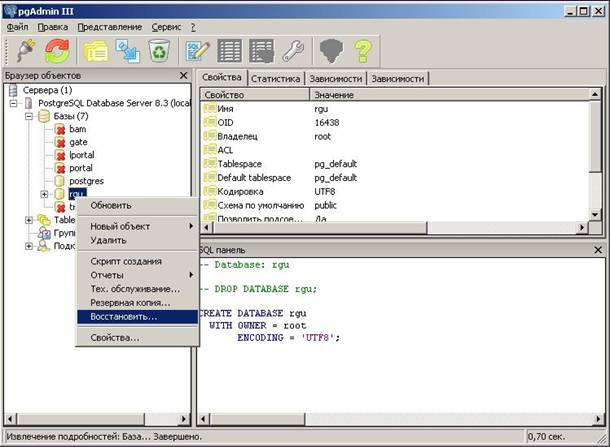The width and height of the screenshot is (610, 447).
Task: Click the create new object toolbar icon
Action: click(128, 51)
